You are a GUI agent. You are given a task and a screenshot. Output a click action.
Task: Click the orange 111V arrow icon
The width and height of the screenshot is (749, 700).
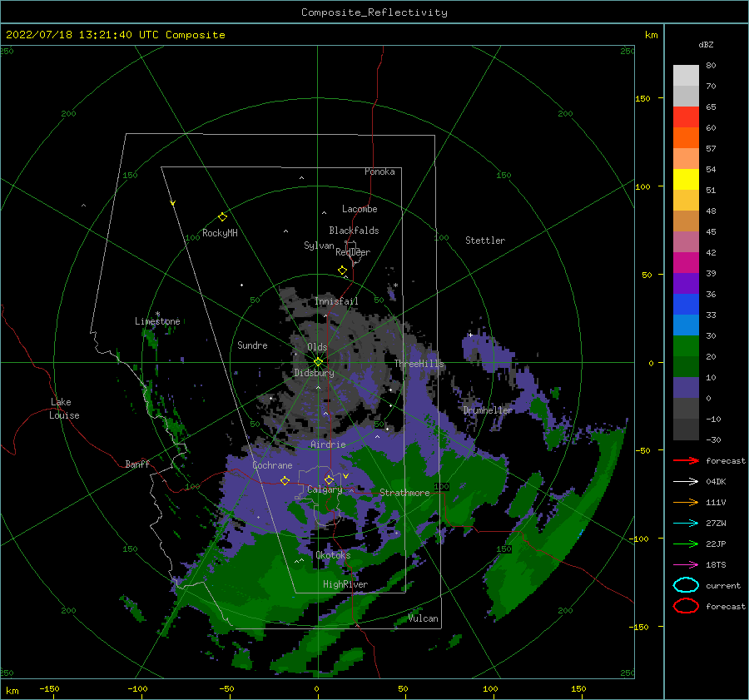coord(686,502)
